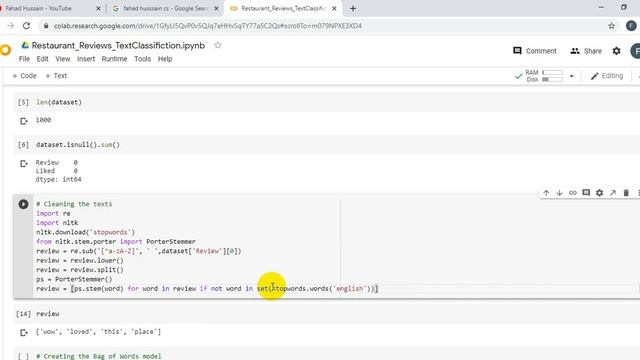Toggle output of len(dataset) cell
640x360 pixels.
[24, 121]
